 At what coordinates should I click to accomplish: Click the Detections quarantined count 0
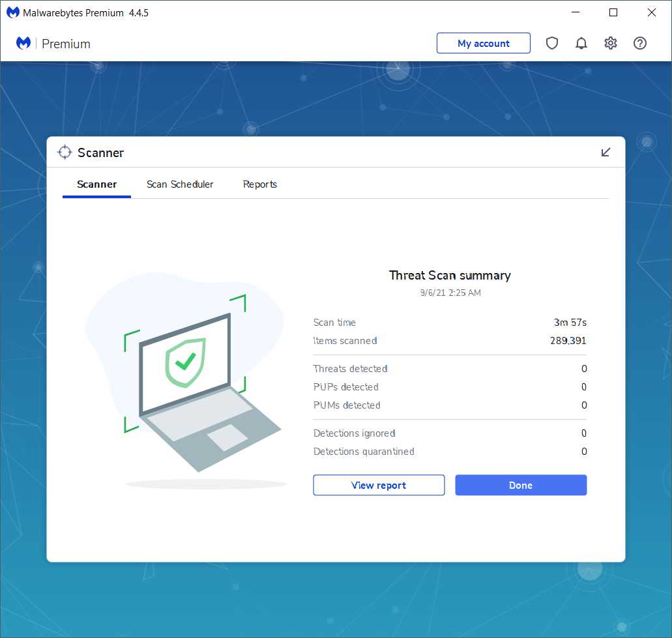click(x=584, y=451)
